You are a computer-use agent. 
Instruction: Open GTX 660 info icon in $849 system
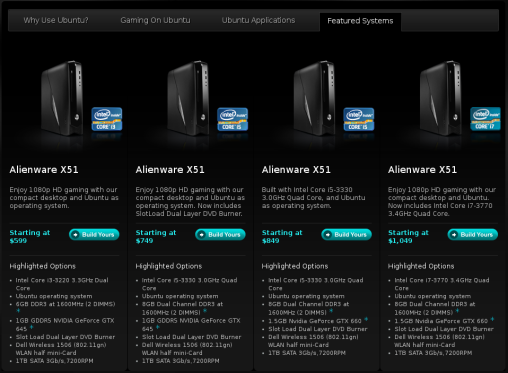(366, 319)
